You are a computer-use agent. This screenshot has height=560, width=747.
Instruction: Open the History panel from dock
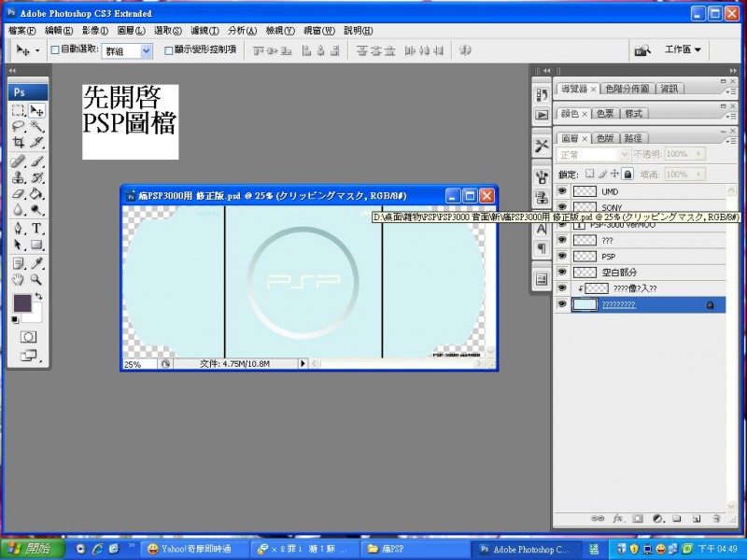pos(542,95)
